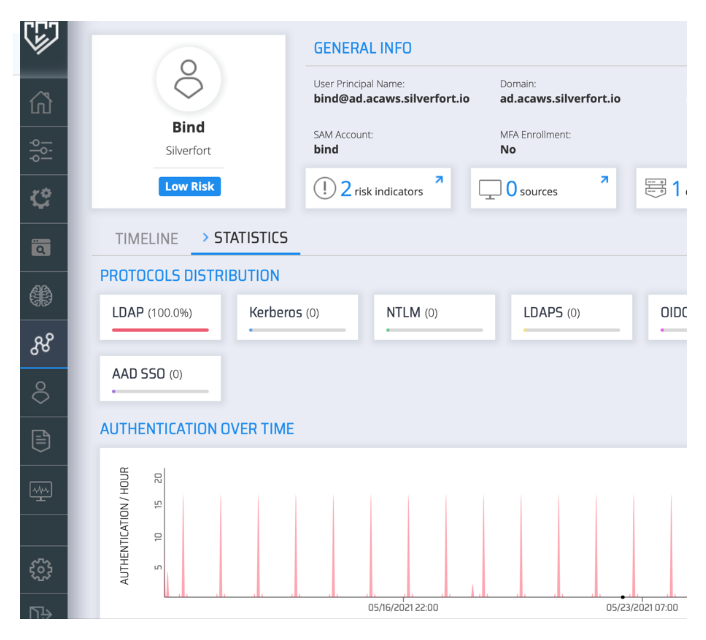Viewport: 706px width, 640px height.
Task: Select the connected nodes graph icon
Action: pos(42,344)
